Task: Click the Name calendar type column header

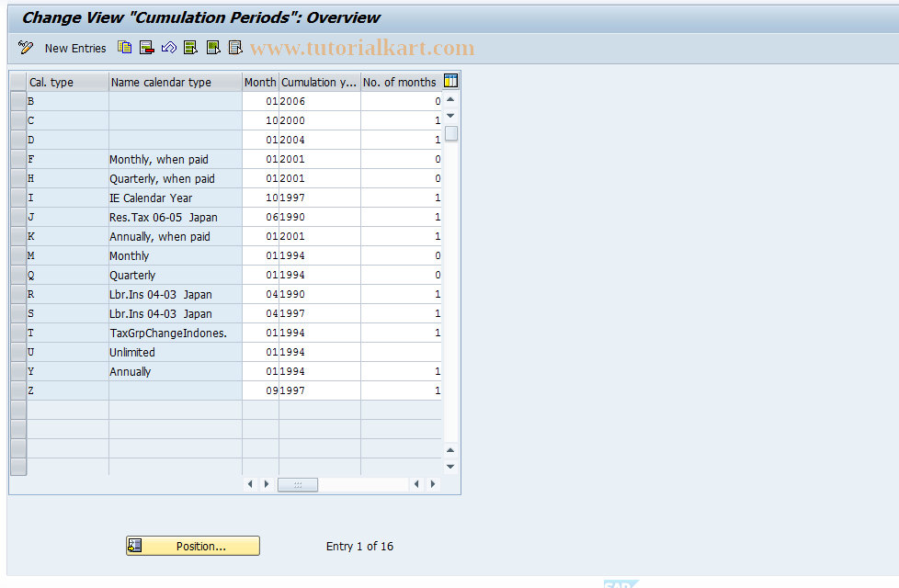Action: tap(176, 82)
